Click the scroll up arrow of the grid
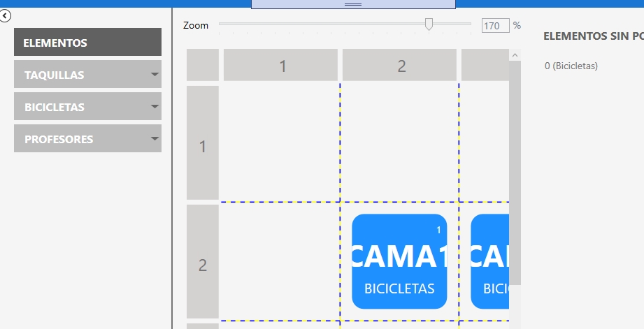The height and width of the screenshot is (329, 644). click(x=515, y=55)
